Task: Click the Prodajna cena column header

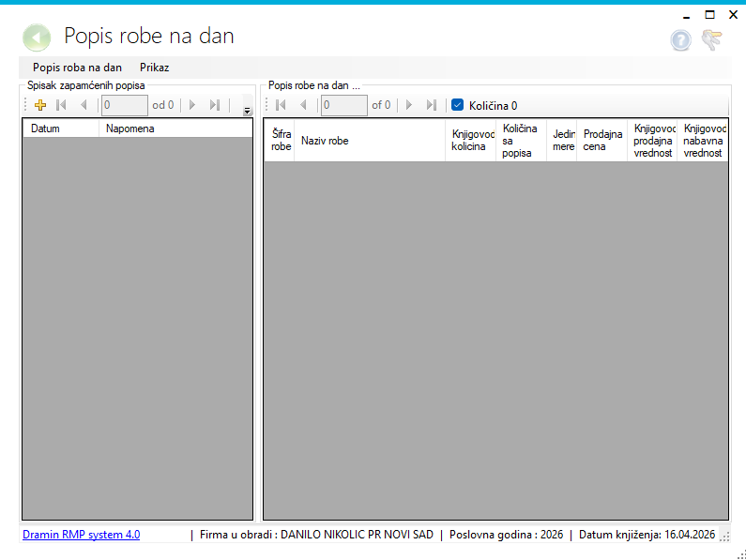Action: tap(601, 141)
